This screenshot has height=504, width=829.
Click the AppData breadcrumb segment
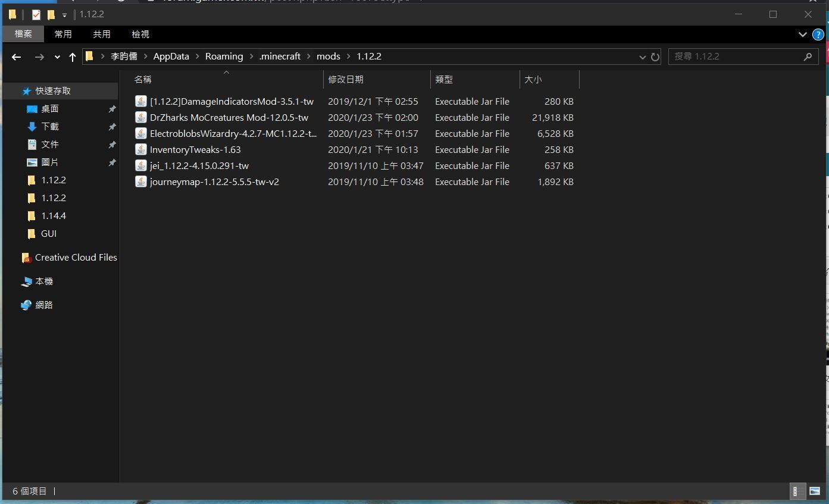coord(171,57)
